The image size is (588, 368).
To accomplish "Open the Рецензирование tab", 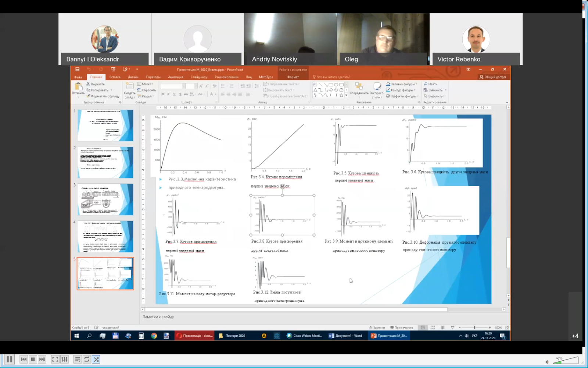I will tap(227, 77).
